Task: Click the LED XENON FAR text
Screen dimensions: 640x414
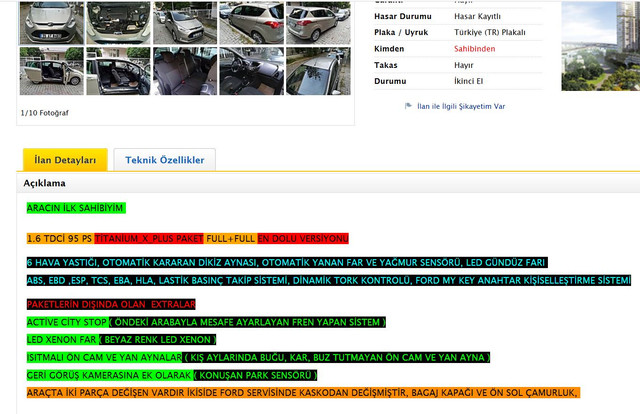Action: pos(62,340)
